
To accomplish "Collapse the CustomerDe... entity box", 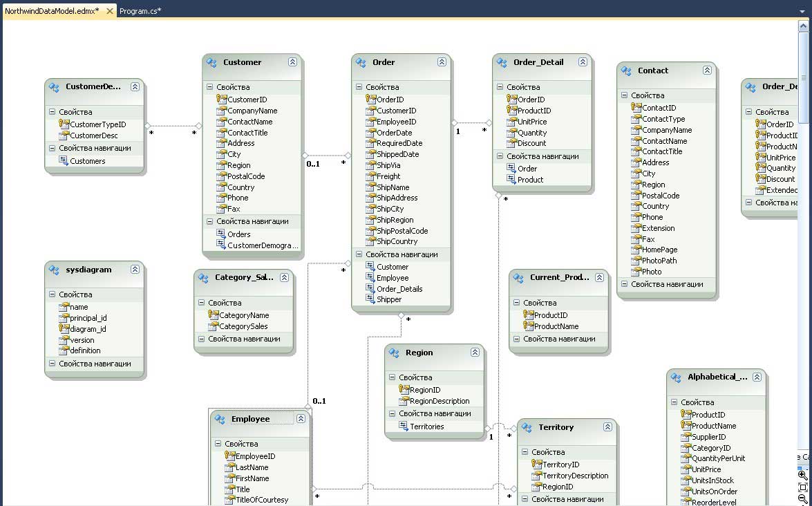I will point(135,87).
